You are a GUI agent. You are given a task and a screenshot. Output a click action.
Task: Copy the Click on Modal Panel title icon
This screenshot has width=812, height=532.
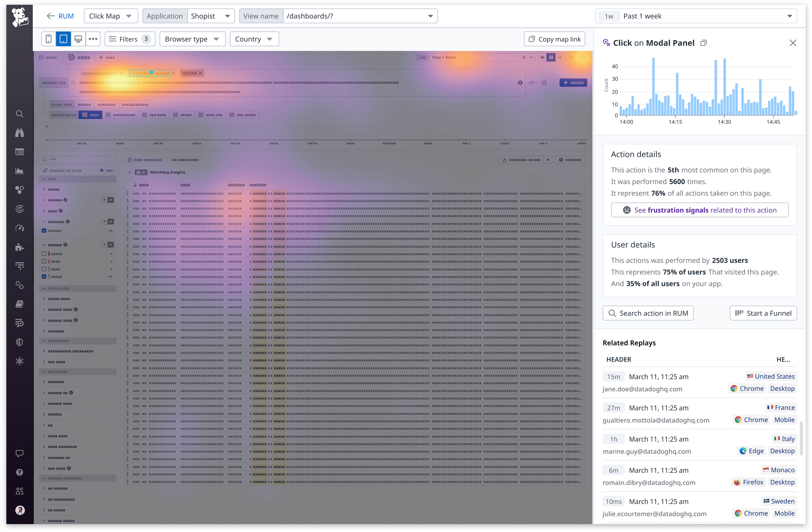[x=704, y=43]
